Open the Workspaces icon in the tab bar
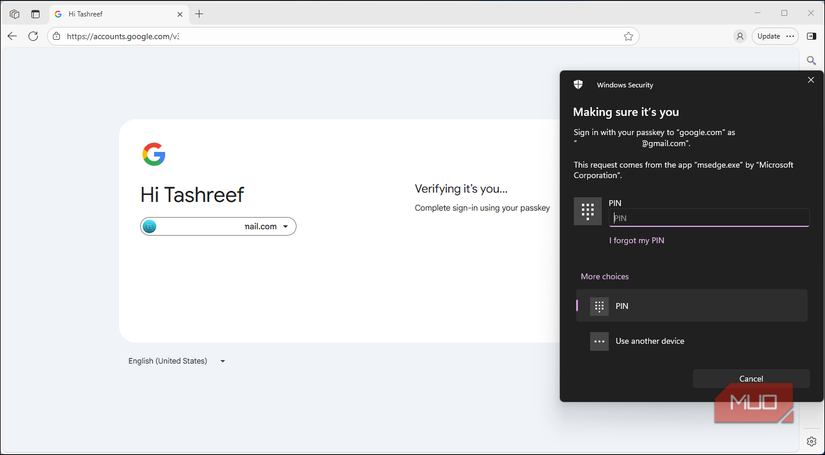The image size is (825, 455). [15, 14]
